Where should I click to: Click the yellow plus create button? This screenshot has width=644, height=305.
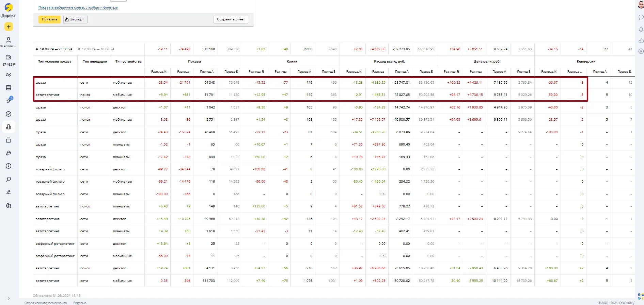tap(9, 27)
